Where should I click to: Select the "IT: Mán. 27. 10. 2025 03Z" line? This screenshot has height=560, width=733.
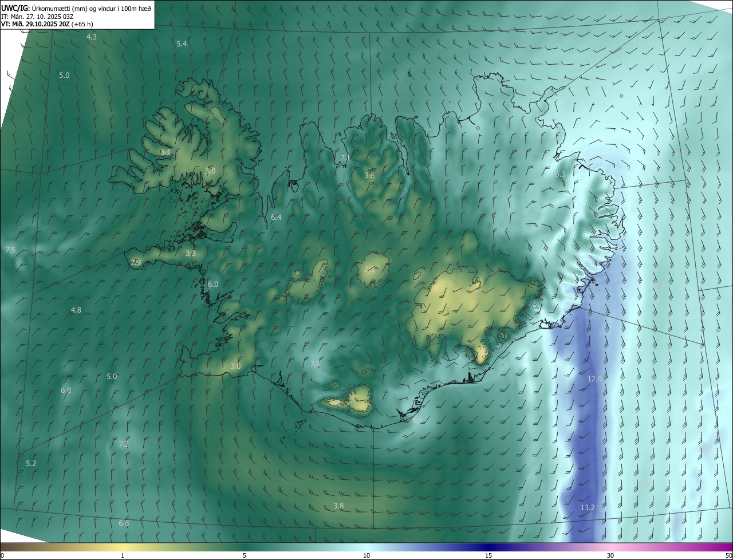coord(38,16)
